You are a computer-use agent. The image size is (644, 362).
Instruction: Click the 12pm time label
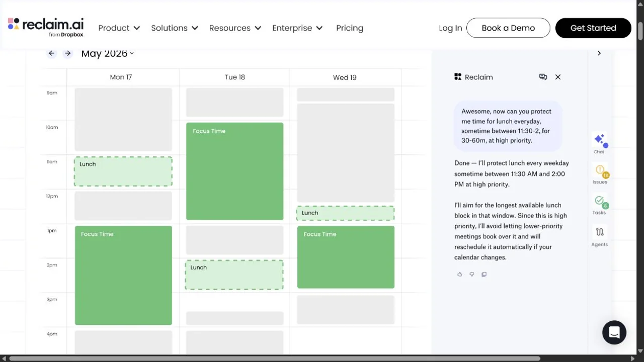tap(52, 196)
